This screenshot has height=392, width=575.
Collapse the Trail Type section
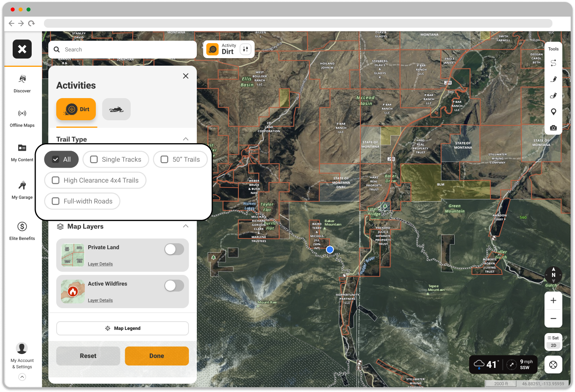[x=186, y=139]
